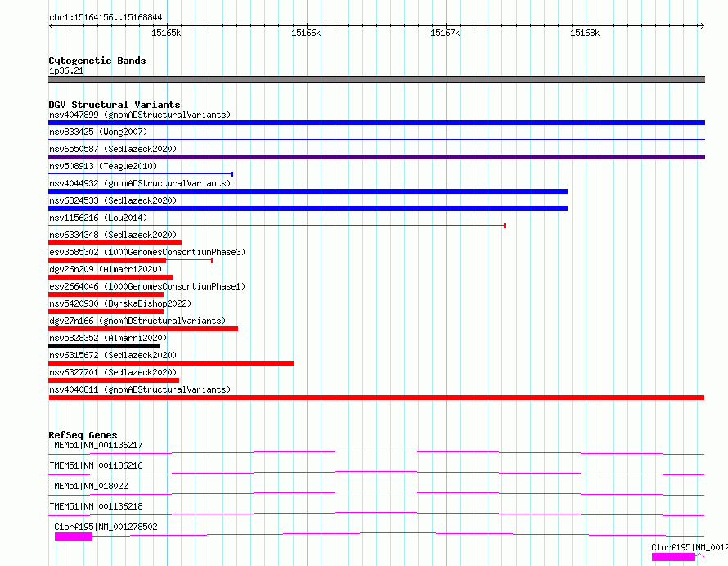
Task: Click the long red bar of nsv4040811
Action: 376,398
